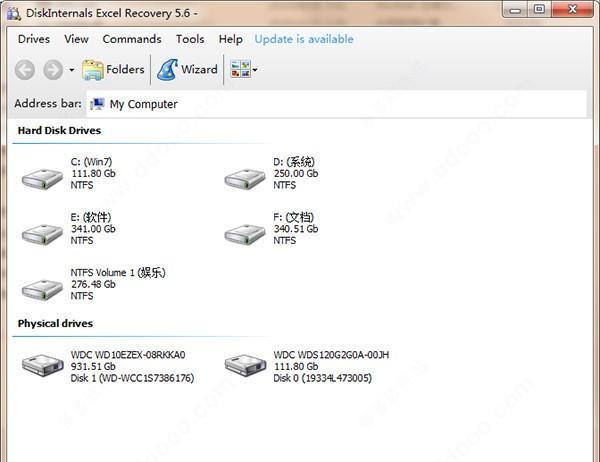600x462 pixels.
Task: Select the D: drive icon of 250.00 Gb
Action: point(245,179)
